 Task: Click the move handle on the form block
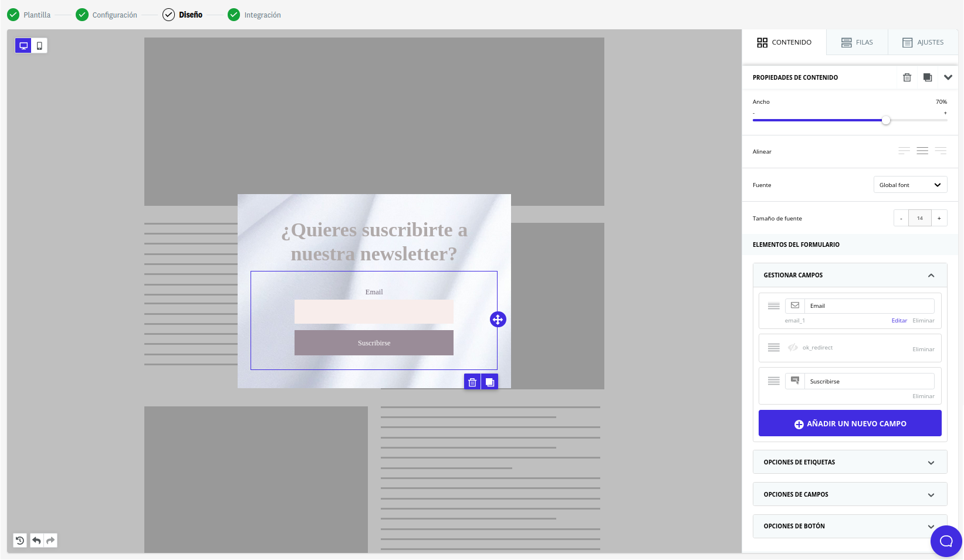coord(498,320)
